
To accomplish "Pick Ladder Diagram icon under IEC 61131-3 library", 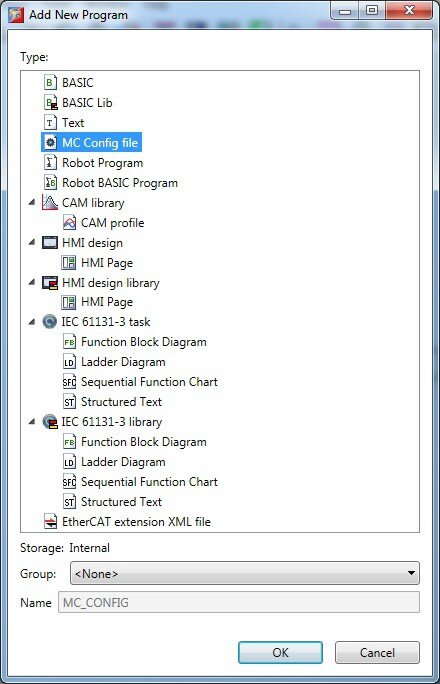I will 69,462.
